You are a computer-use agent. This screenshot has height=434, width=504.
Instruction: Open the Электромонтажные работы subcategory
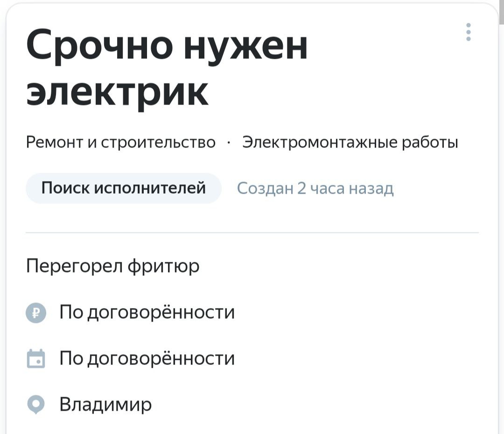pyautogui.click(x=350, y=142)
